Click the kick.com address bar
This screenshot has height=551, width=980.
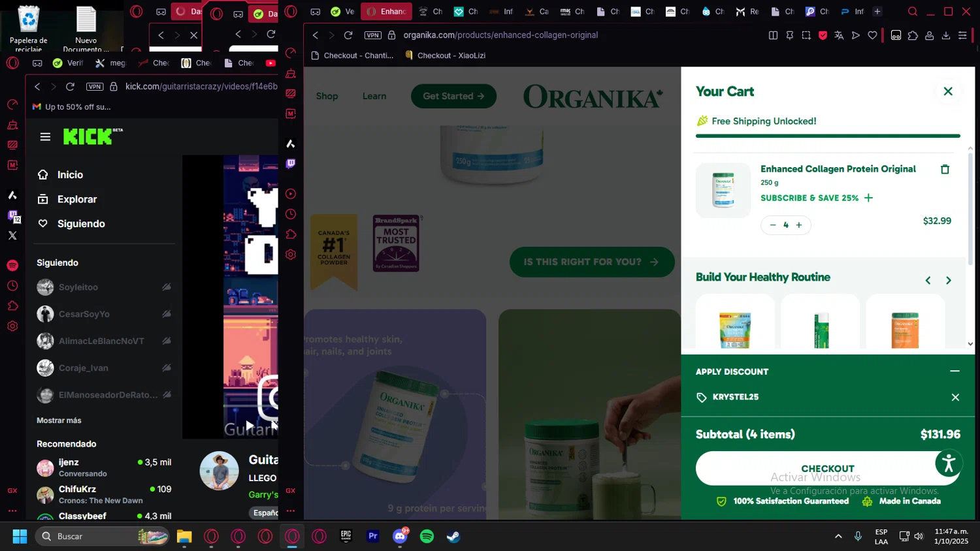201,86
